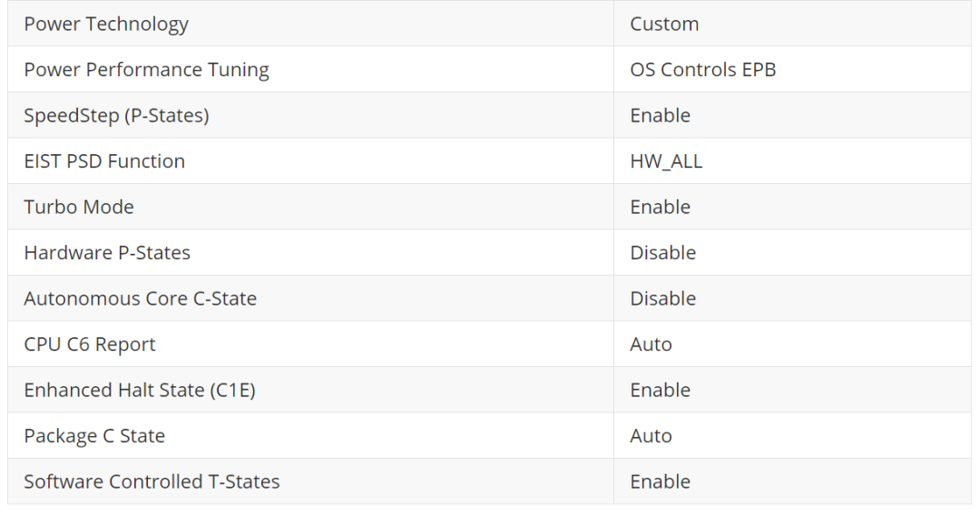This screenshot has height=514, width=980.
Task: Click the Package C State label
Action: pos(94,436)
